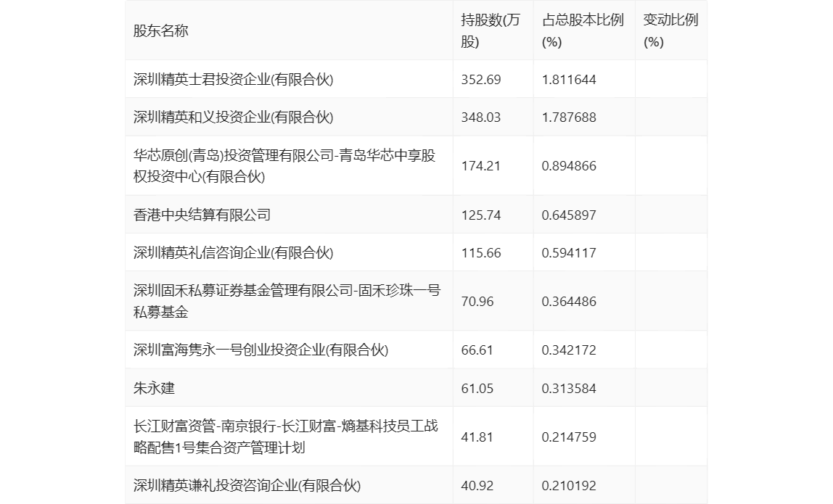Image resolution: width=833 pixels, height=504 pixels.
Task: Click ratio value 1.811644
Action: [x=569, y=80]
